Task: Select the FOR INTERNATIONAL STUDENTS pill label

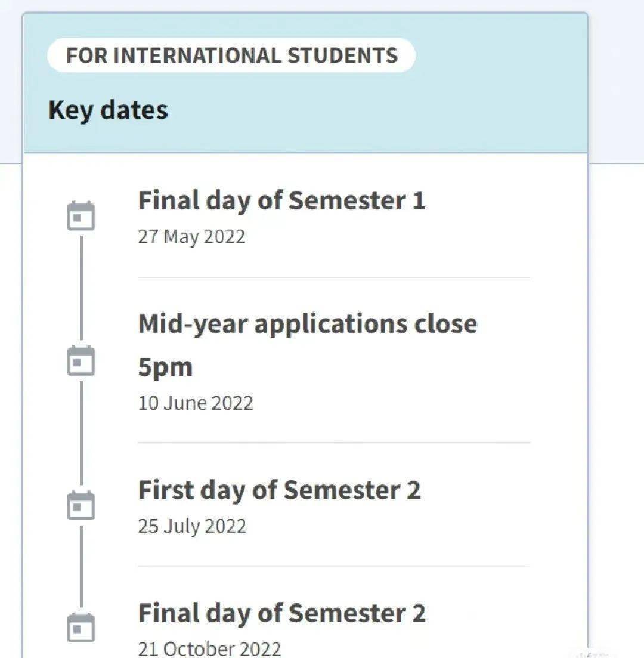Action: coord(231,55)
